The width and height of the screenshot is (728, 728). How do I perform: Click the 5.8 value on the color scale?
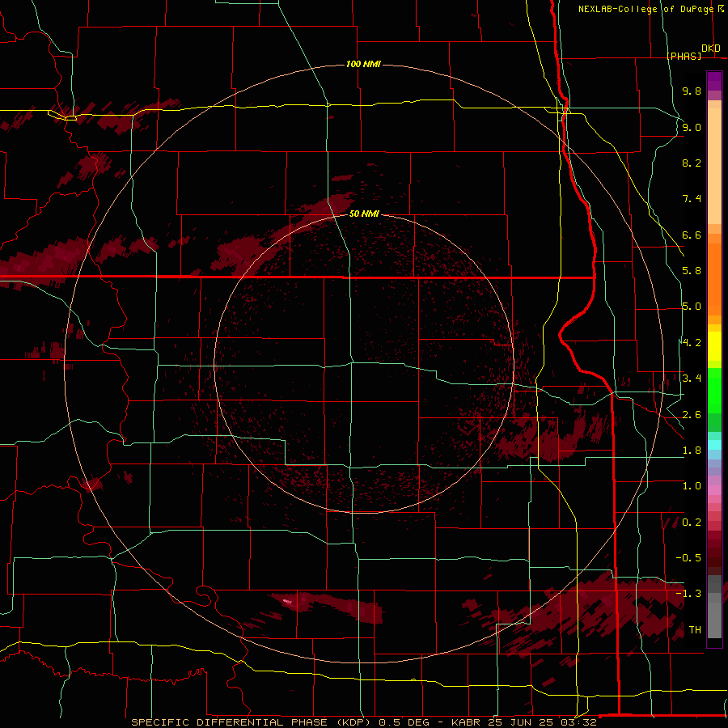point(692,271)
